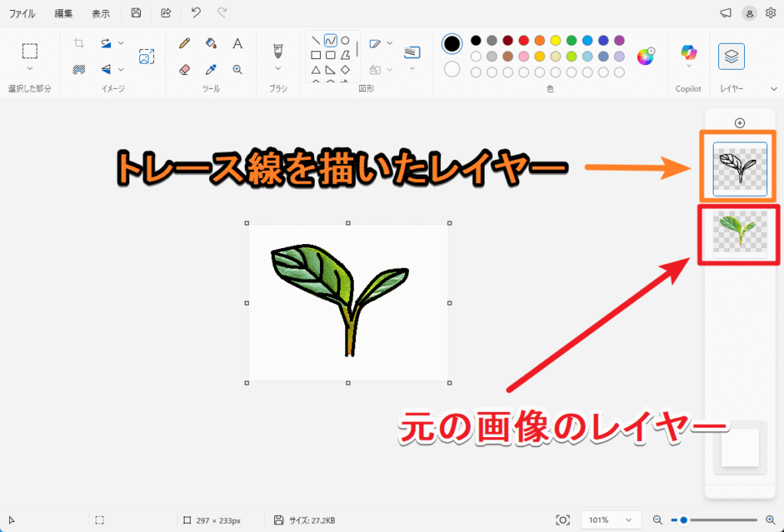This screenshot has height=532, width=784.
Task: Select the Pencil tool
Action: [185, 44]
